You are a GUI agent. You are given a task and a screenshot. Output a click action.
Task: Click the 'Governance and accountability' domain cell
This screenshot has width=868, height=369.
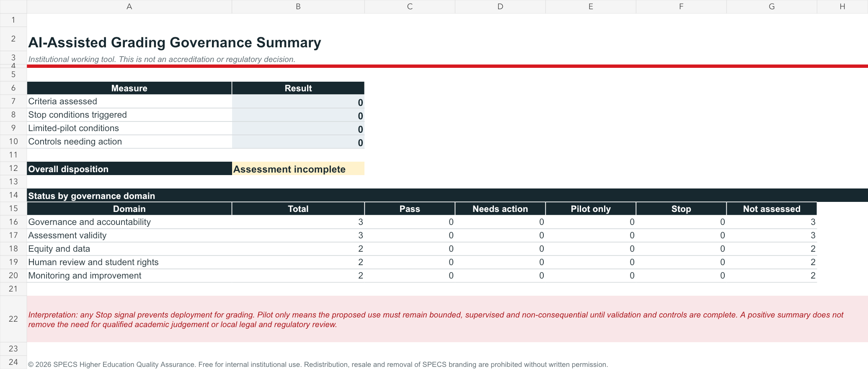[x=129, y=222]
